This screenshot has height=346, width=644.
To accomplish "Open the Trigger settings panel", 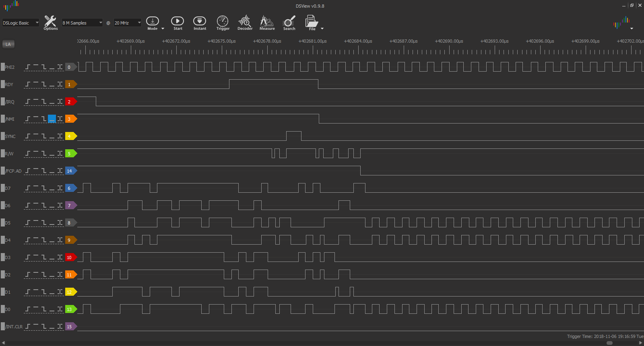I will [223, 23].
